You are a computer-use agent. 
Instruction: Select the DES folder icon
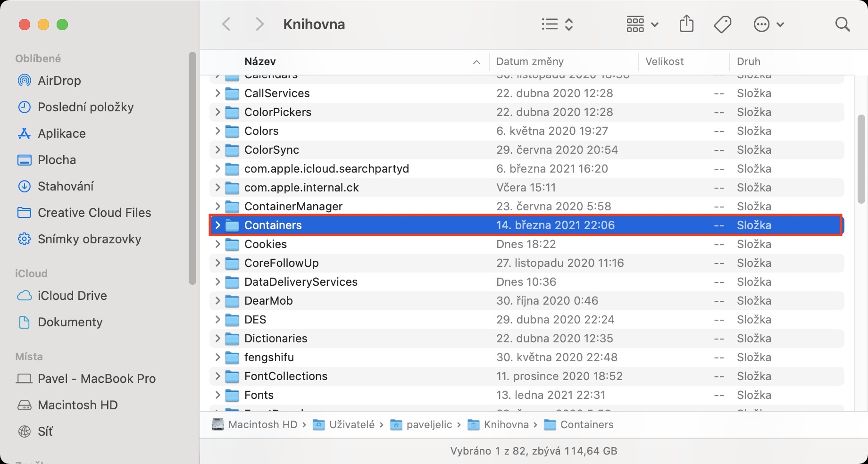232,320
